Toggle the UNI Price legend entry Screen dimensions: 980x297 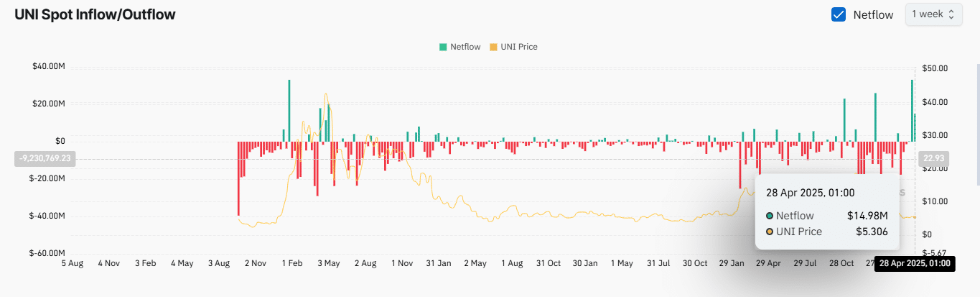(513, 47)
